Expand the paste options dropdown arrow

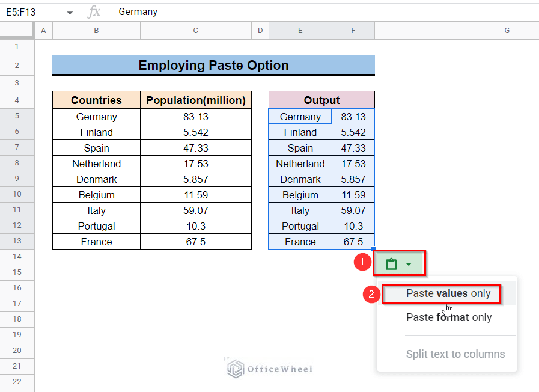[x=409, y=264]
